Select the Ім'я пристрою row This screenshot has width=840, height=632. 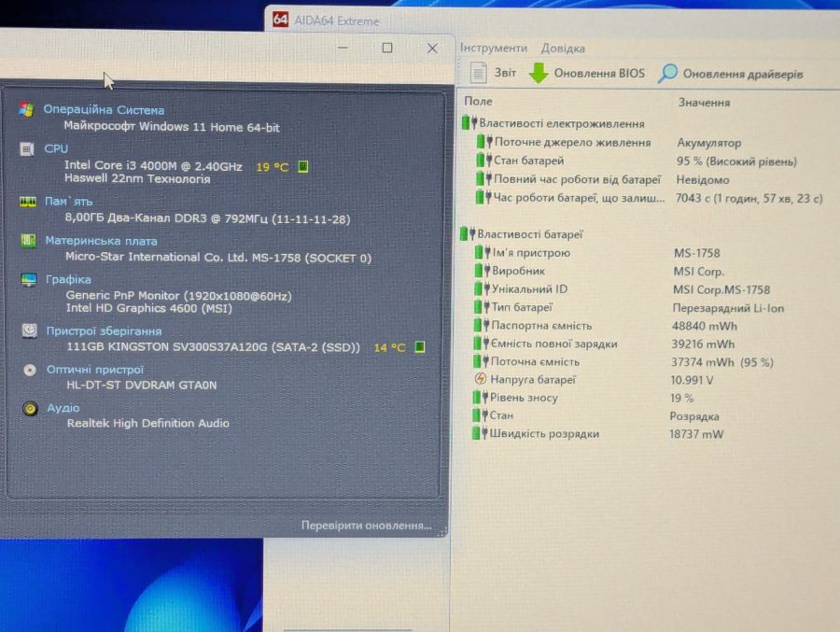(596, 252)
